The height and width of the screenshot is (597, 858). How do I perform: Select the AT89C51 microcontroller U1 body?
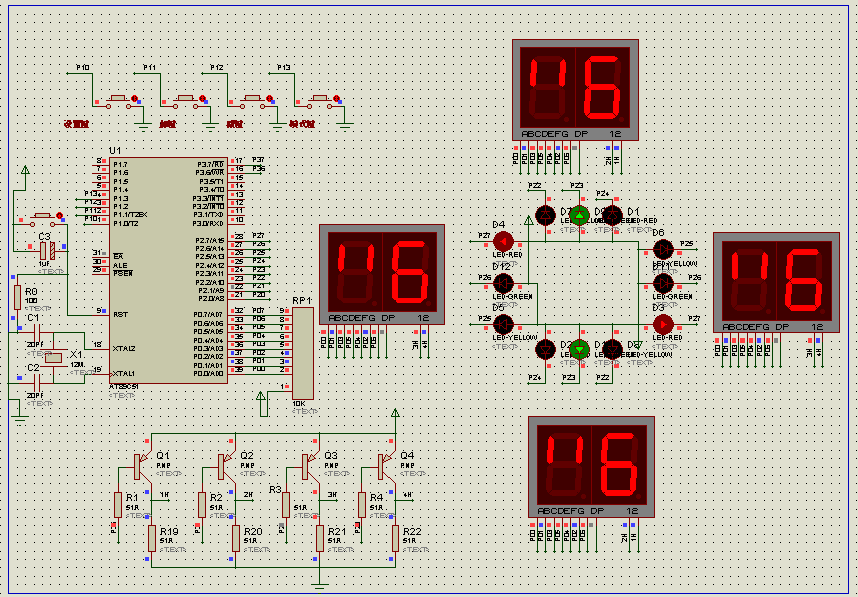[x=169, y=270]
